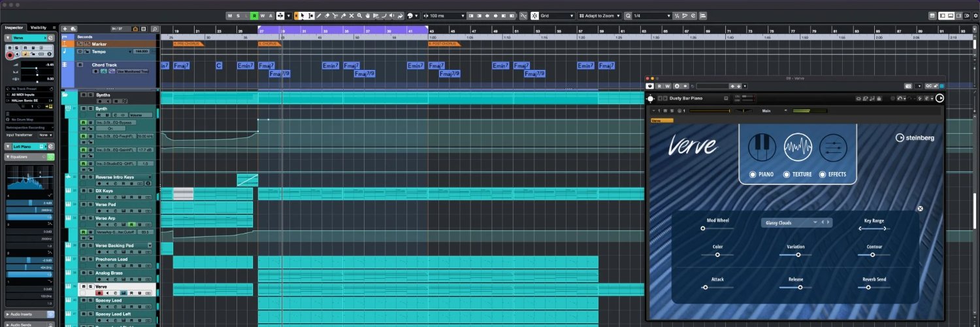Select the PIANO radio button in Verve
The width and height of the screenshot is (980, 327).
pos(753,175)
